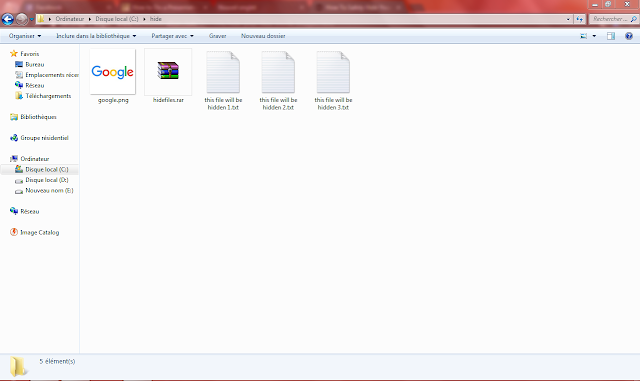
Task: Click the Rechercher search field
Action: tap(609, 19)
